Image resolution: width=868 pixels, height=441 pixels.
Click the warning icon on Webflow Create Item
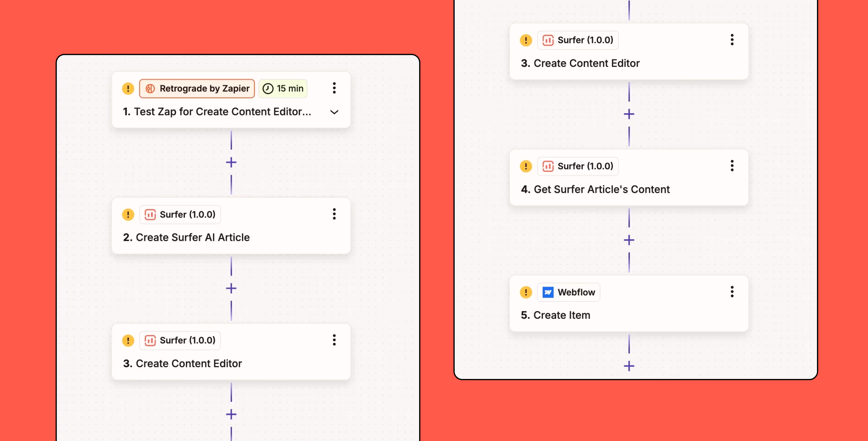click(526, 292)
